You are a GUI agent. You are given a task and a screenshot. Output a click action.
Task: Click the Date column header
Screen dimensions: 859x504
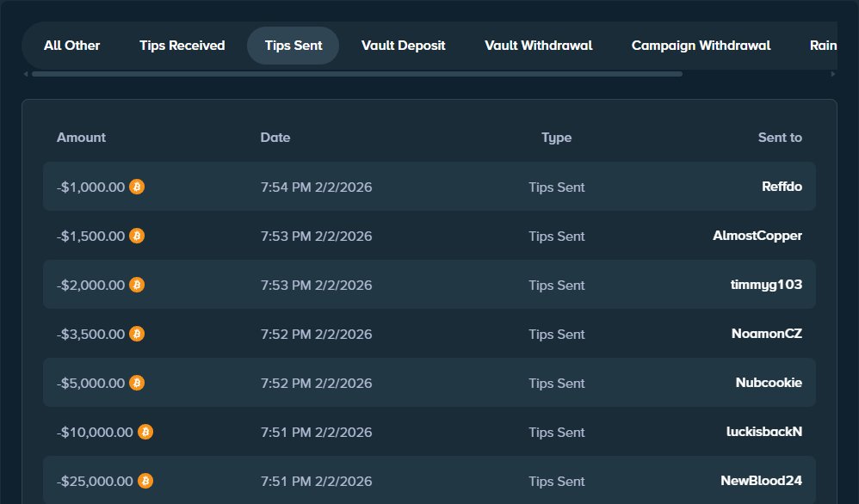(275, 138)
